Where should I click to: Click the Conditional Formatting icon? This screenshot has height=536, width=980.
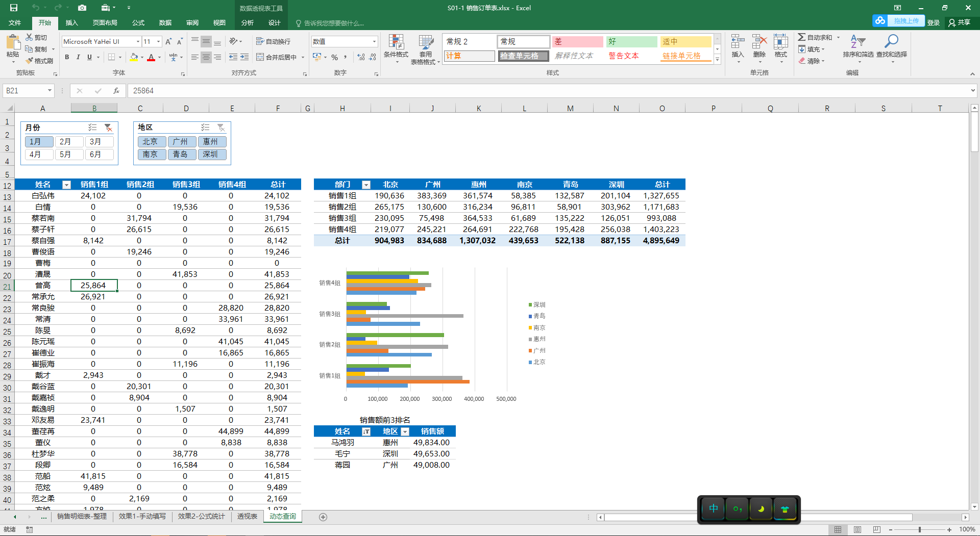click(396, 42)
